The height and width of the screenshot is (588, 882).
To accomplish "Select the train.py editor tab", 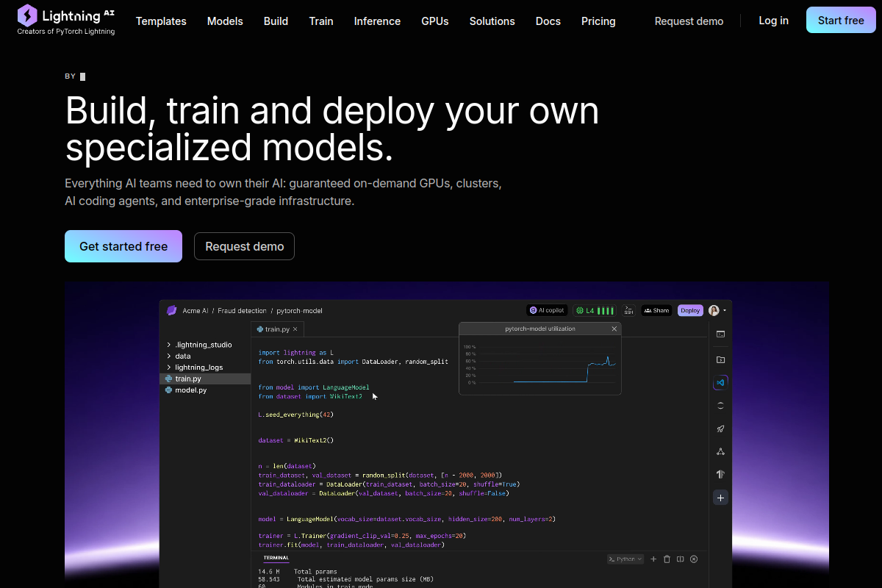I will pos(277,330).
